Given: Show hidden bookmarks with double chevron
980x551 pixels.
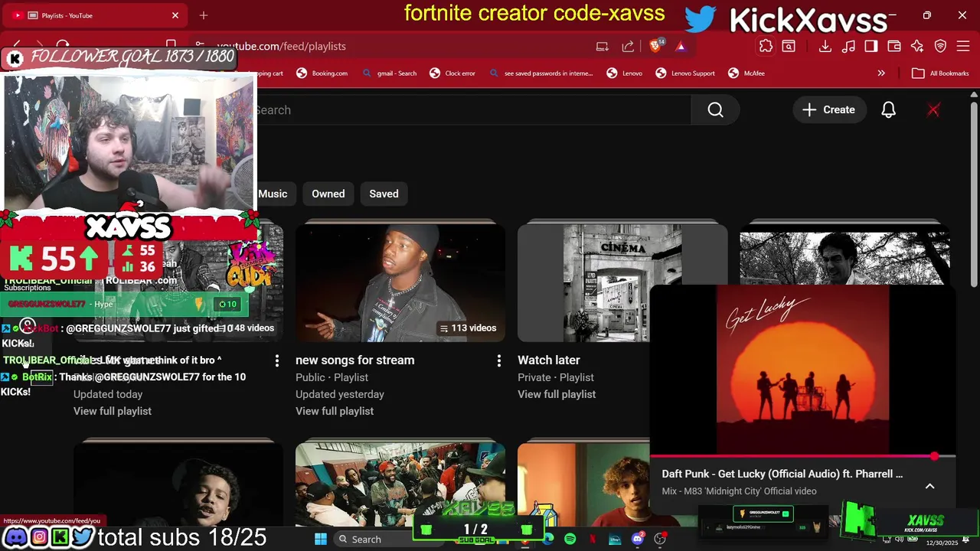Looking at the screenshot, I should click(x=881, y=73).
